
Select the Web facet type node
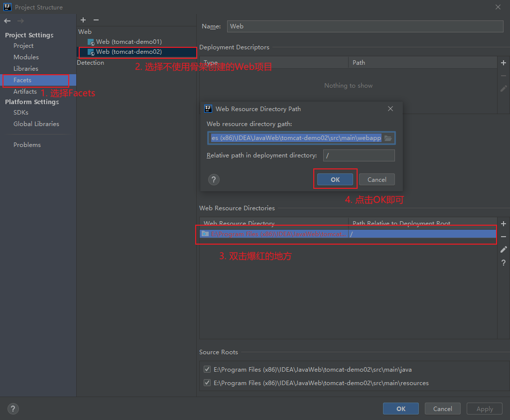(85, 32)
